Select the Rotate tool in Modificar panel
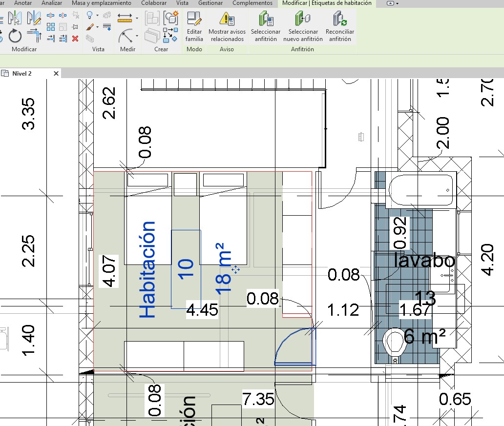Viewport: 504px width, 426px height. 15,36
